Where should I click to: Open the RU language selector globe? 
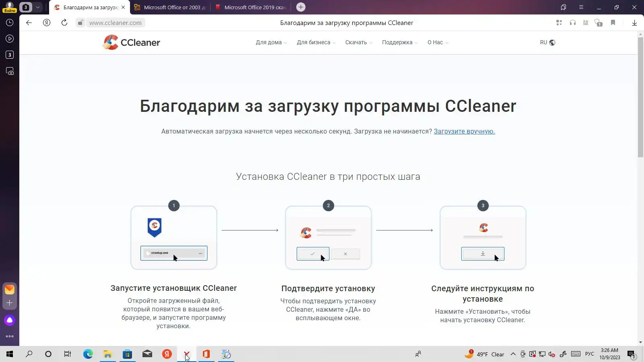(548, 42)
